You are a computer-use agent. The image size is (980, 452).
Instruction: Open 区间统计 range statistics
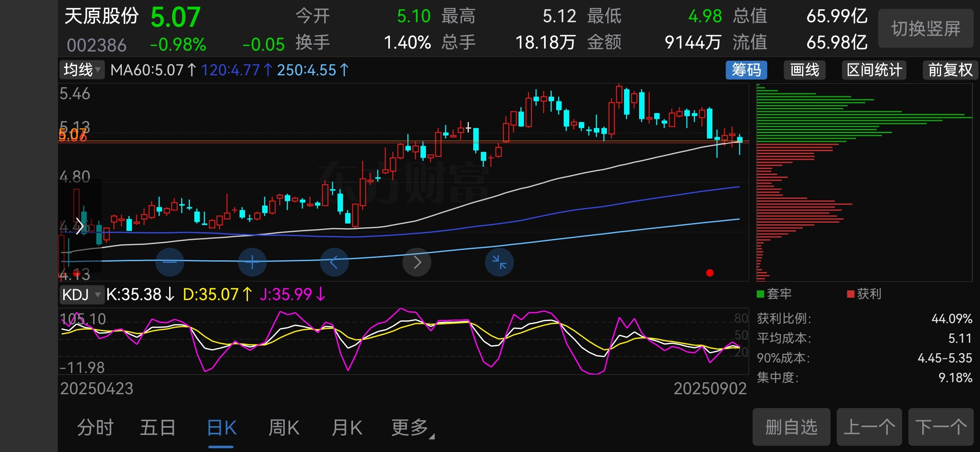[874, 70]
